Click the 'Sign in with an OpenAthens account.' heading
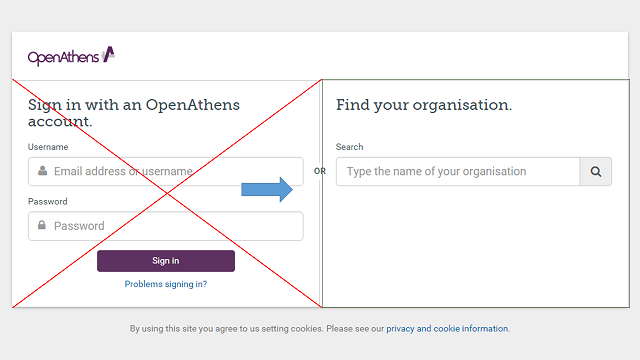The image size is (640, 360). (x=134, y=113)
